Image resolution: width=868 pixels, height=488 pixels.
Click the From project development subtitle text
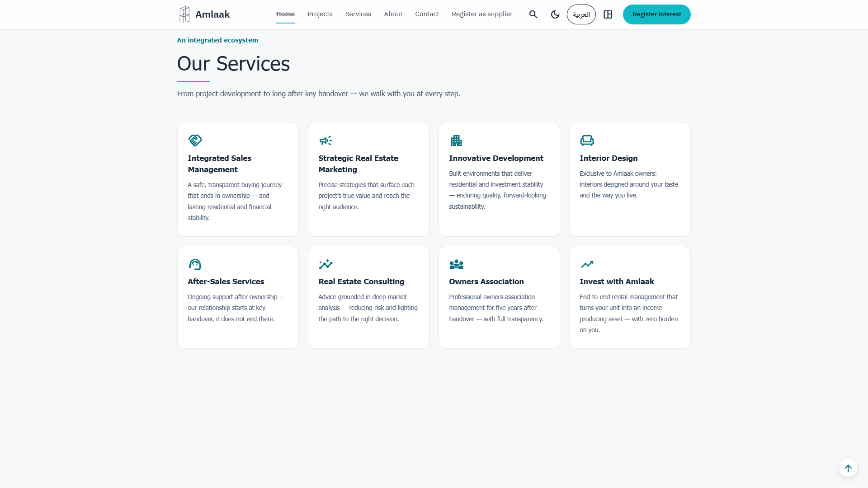coord(319,94)
